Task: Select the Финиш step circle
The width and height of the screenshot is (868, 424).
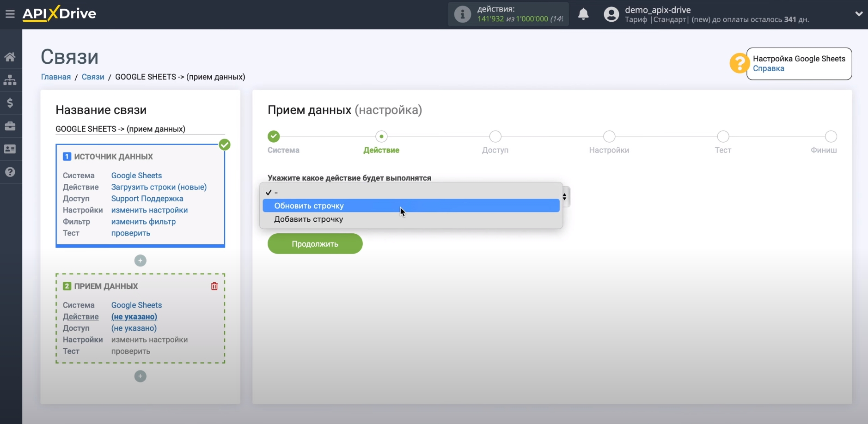Action: pyautogui.click(x=831, y=136)
